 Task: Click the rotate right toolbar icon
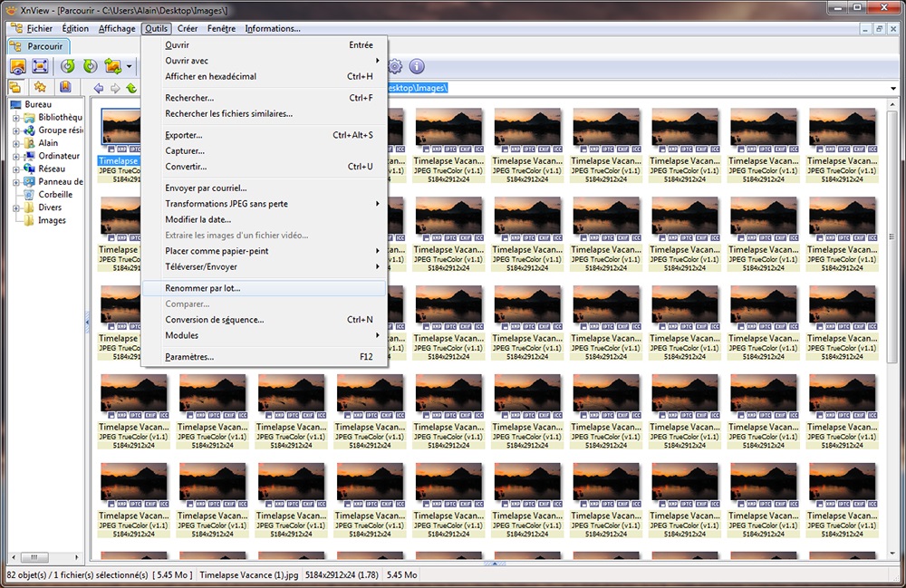point(90,66)
